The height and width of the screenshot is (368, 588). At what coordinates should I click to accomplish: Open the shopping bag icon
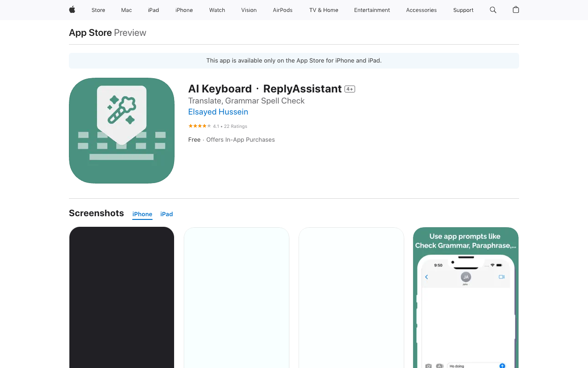(x=516, y=10)
